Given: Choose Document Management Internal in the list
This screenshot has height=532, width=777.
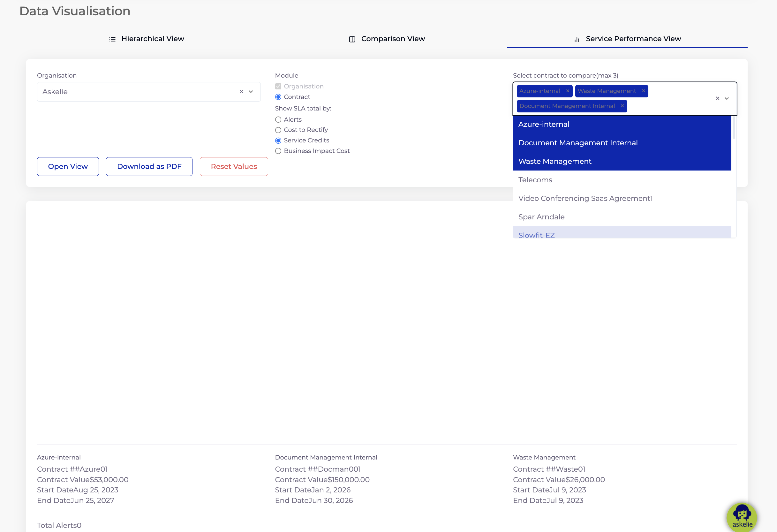Looking at the screenshot, I should [622, 143].
